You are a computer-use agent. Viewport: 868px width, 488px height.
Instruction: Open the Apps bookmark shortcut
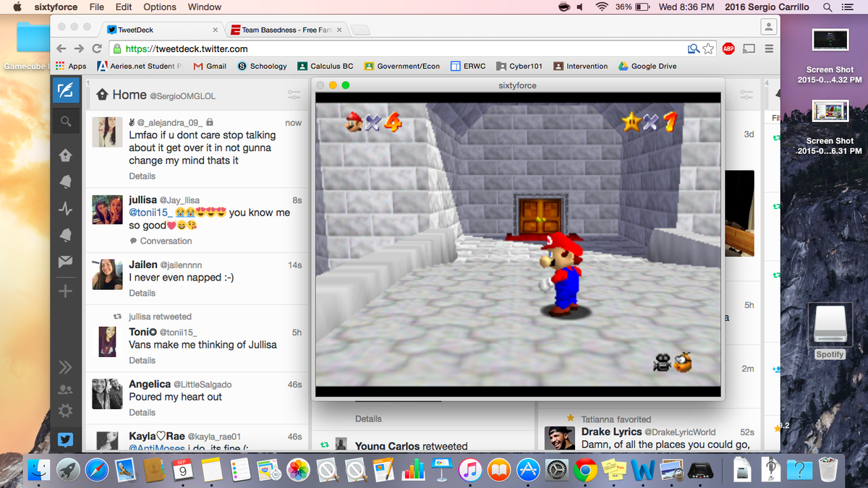[x=71, y=66]
